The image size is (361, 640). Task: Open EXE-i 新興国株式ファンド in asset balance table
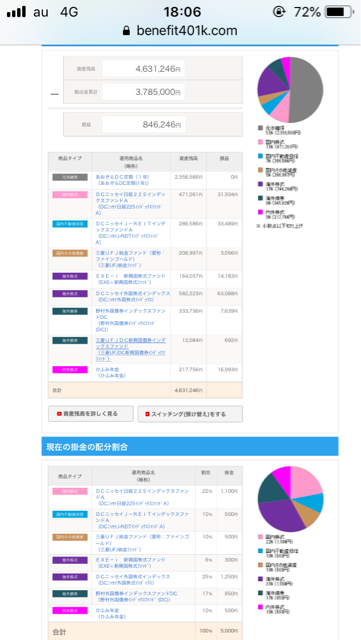click(x=130, y=279)
